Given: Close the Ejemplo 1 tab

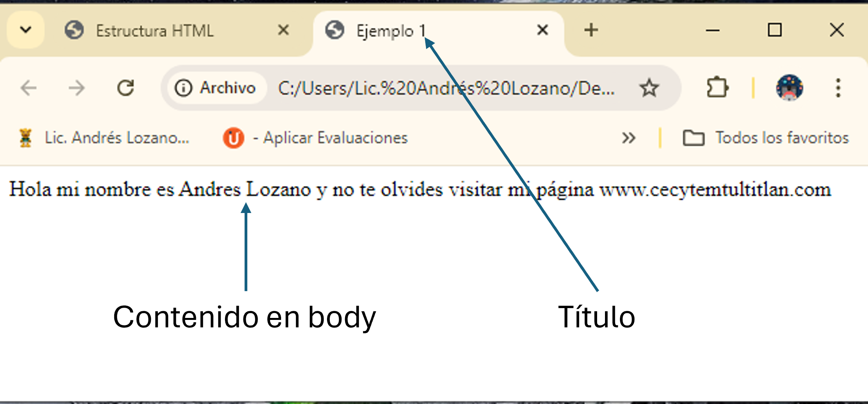Looking at the screenshot, I should (x=542, y=30).
